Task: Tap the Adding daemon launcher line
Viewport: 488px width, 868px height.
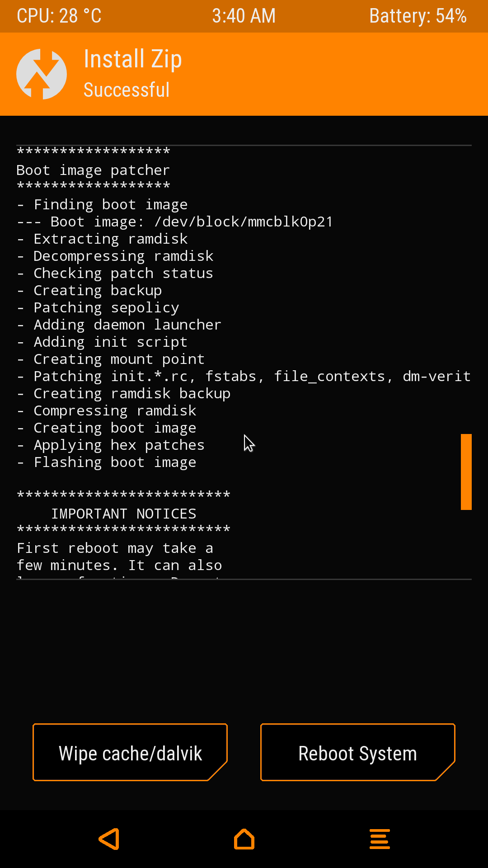Action: (x=119, y=325)
